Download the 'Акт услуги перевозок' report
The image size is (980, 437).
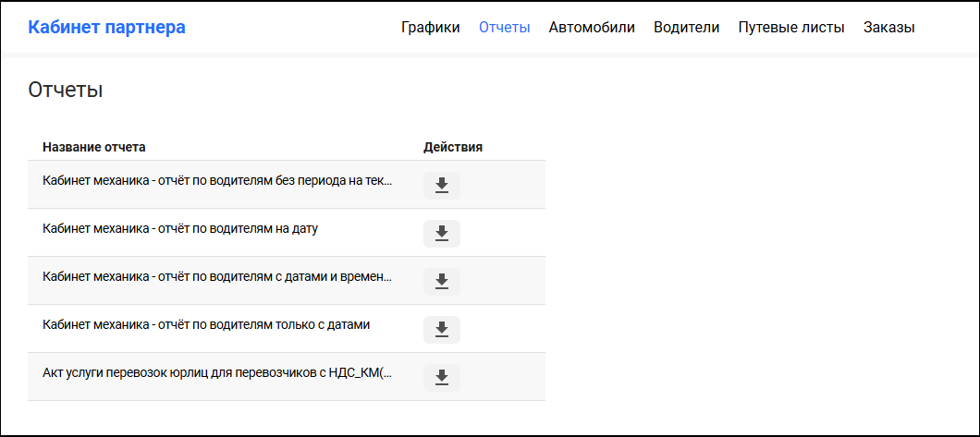(441, 378)
